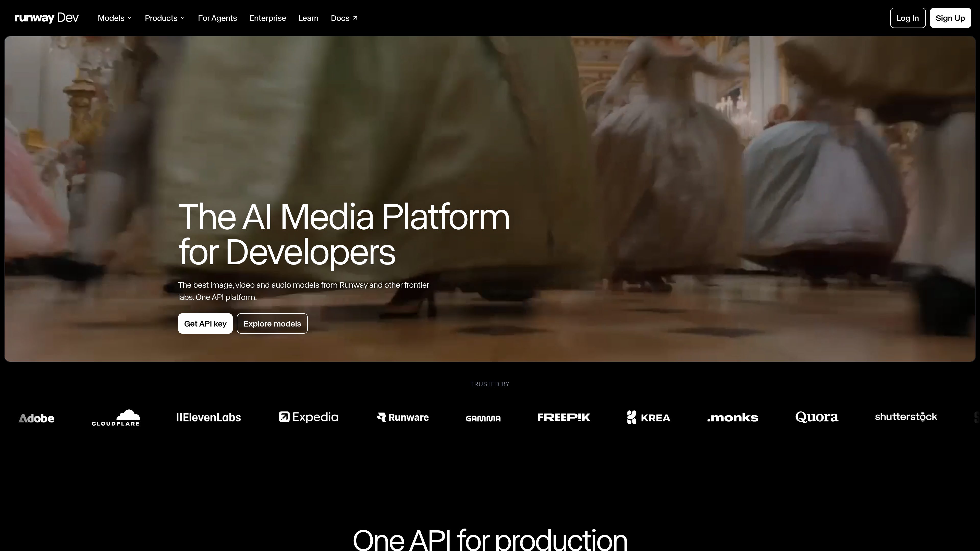
Task: Click the Explore models button
Action: [272, 323]
